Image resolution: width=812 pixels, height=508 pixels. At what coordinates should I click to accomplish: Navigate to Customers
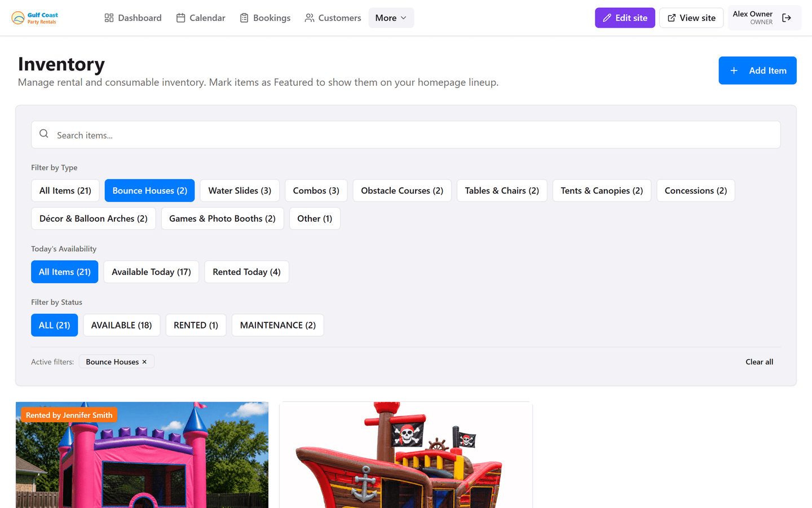click(x=333, y=18)
